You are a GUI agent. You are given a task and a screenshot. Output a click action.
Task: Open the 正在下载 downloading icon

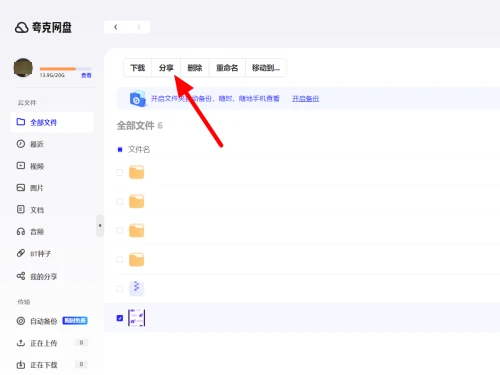[21, 365]
